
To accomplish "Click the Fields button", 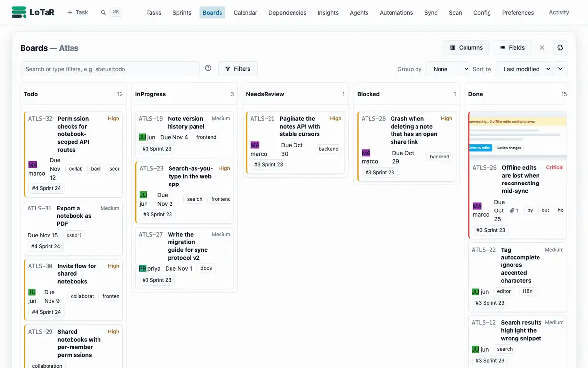I will (x=512, y=48).
